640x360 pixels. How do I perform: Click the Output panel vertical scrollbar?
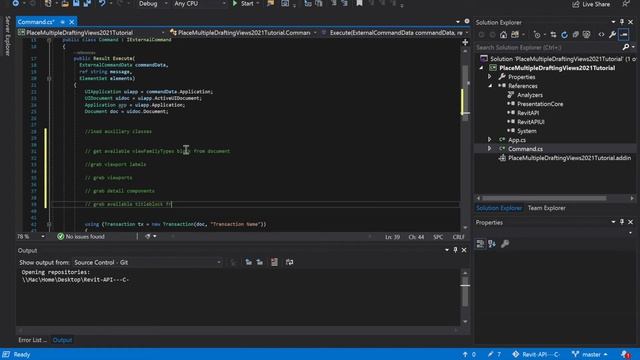click(465, 297)
